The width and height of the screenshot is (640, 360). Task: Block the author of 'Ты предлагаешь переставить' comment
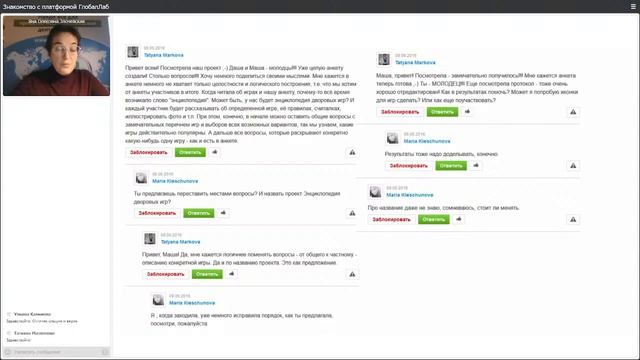click(157, 213)
